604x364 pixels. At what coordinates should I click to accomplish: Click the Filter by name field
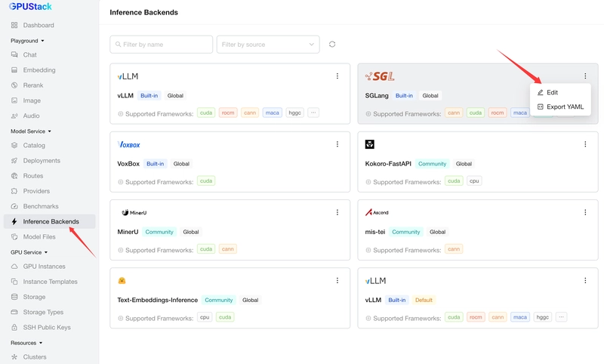coord(161,45)
